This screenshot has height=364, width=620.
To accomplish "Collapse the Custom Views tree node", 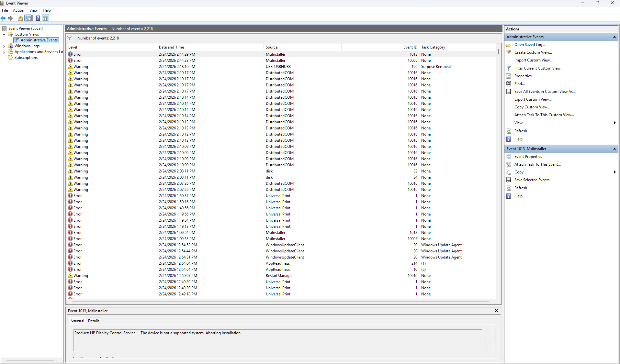I will (x=4, y=34).
